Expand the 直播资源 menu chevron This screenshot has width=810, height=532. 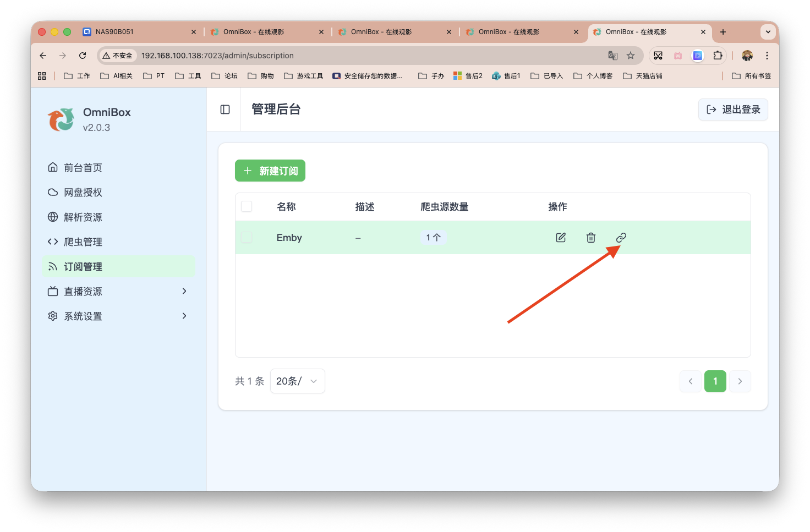click(x=184, y=291)
